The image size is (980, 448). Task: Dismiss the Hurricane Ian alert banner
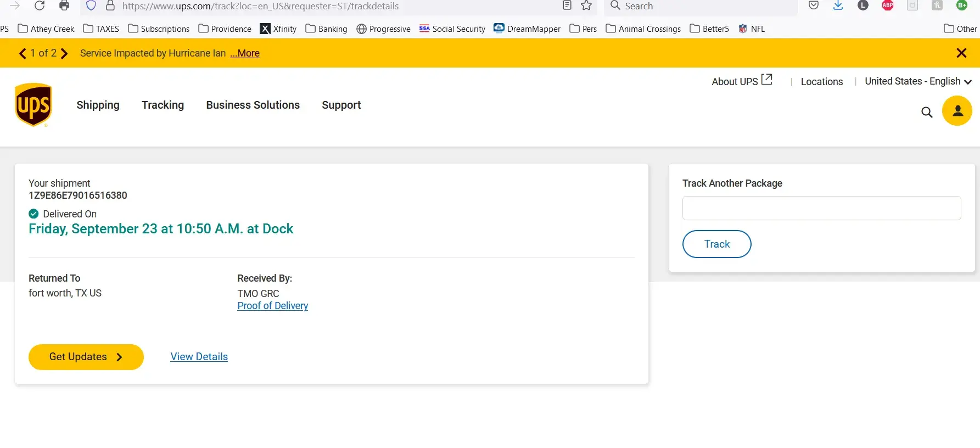coord(961,53)
